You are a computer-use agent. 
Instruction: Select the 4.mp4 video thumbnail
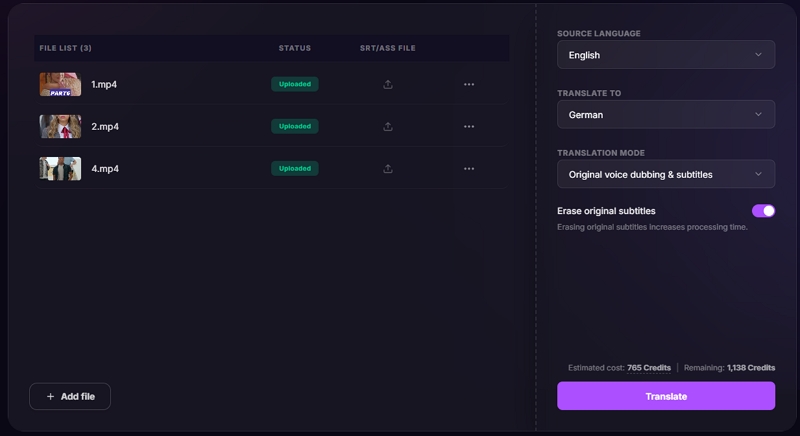(x=60, y=169)
